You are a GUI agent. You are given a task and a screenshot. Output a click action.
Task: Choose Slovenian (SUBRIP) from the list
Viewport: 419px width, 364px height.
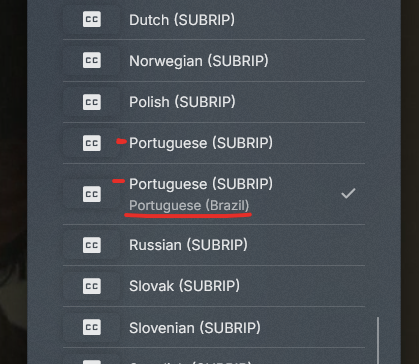coord(214,327)
